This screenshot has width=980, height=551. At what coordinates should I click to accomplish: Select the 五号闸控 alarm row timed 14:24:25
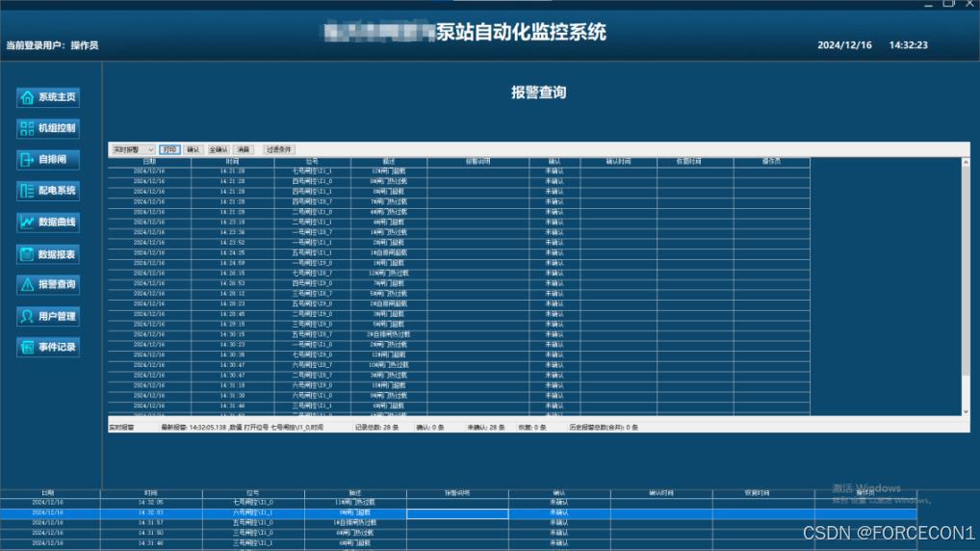pyautogui.click(x=459, y=252)
